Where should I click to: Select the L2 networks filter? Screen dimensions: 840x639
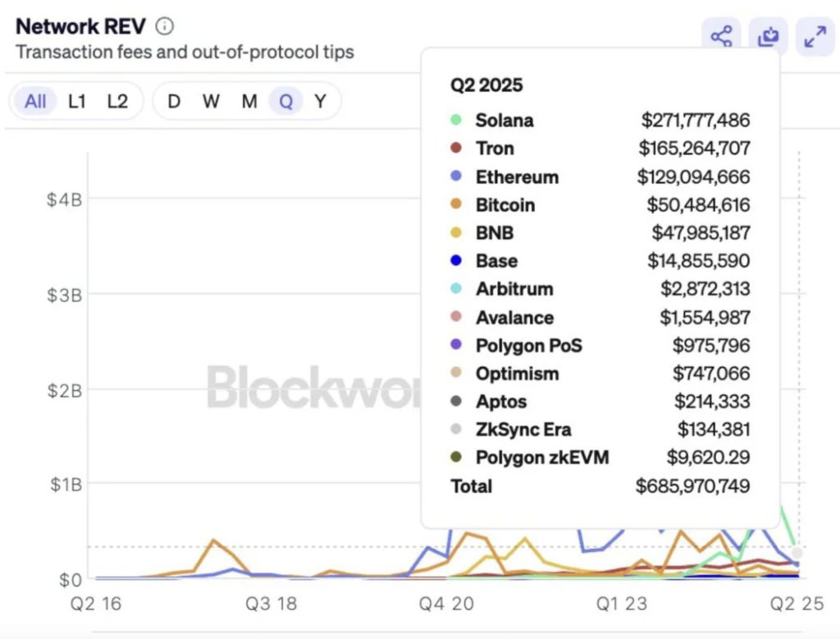pyautogui.click(x=117, y=101)
